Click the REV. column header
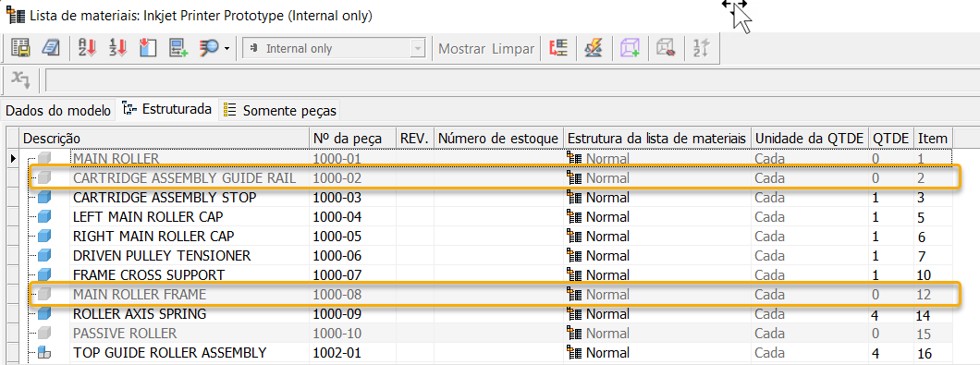Screen dimensions: 980x365 point(415,138)
